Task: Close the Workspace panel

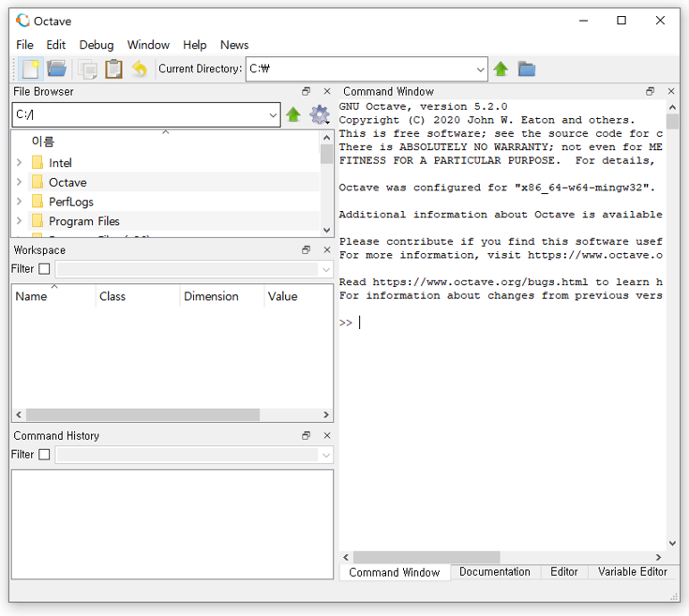Action: coord(327,250)
